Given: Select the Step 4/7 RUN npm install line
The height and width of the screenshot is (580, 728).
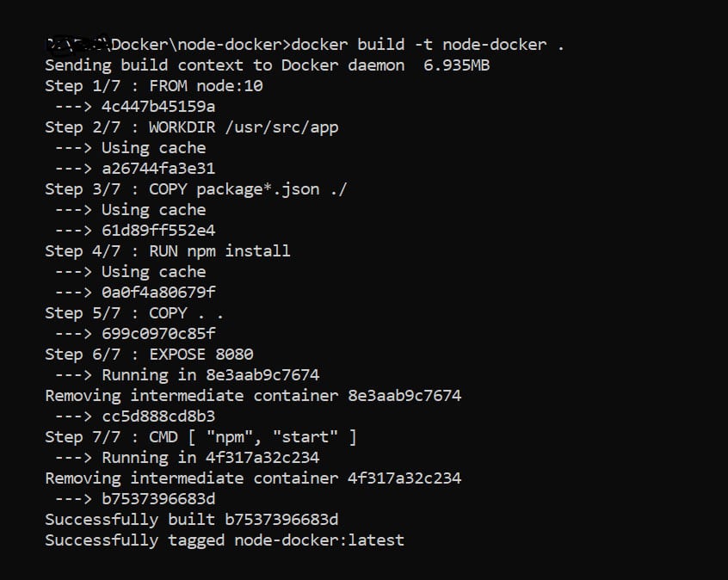Looking at the screenshot, I should click(x=168, y=251).
